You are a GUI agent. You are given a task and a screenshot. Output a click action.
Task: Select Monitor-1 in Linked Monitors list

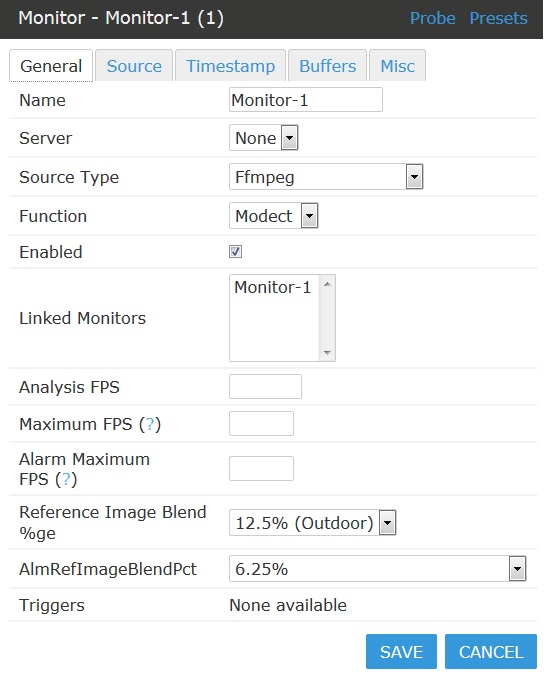272,287
